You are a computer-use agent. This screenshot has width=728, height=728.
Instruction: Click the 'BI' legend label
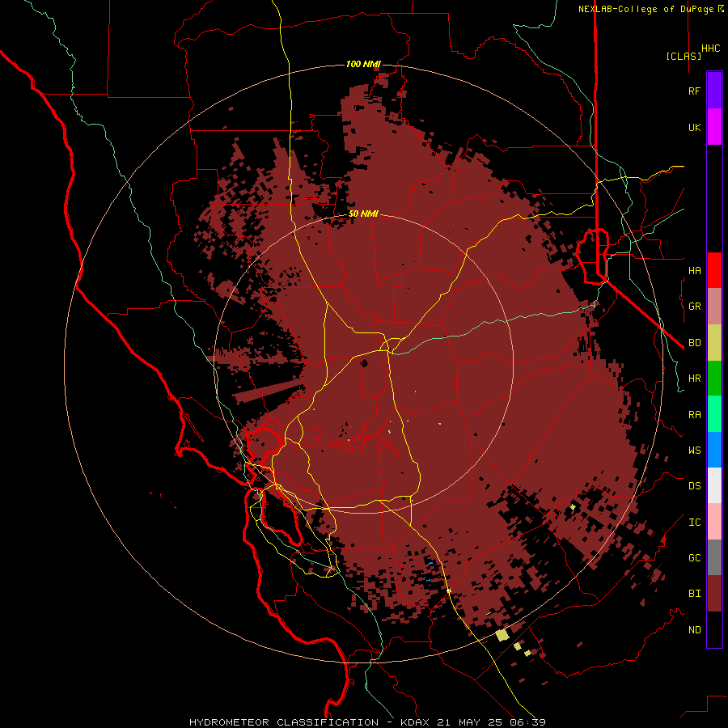[694, 594]
